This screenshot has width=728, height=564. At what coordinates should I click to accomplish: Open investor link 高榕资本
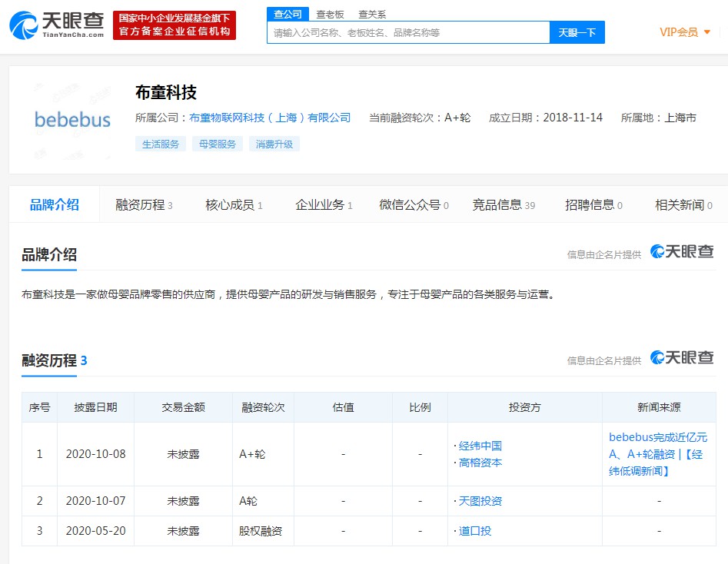480,463
